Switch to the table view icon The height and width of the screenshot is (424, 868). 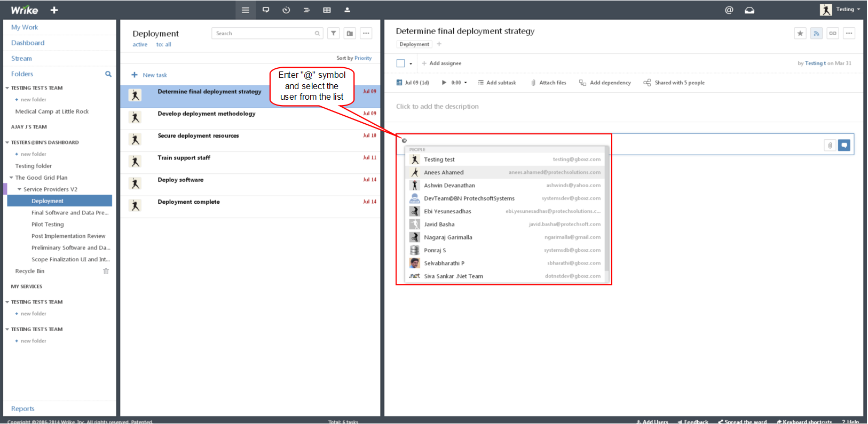(327, 10)
